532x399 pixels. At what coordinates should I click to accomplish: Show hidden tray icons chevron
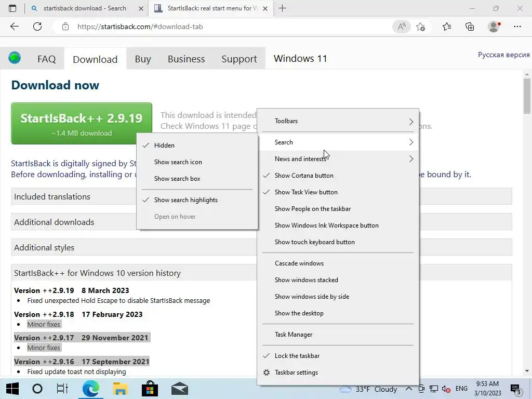[x=409, y=389]
